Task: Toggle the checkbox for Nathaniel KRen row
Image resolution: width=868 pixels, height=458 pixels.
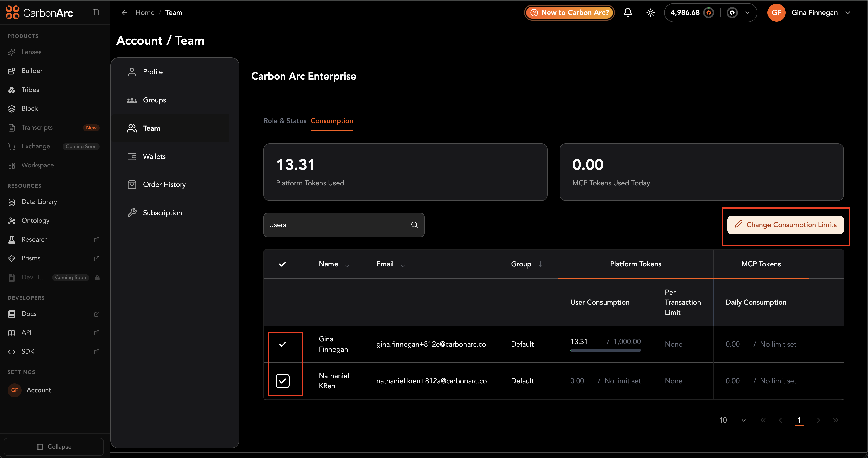Action: tap(283, 380)
